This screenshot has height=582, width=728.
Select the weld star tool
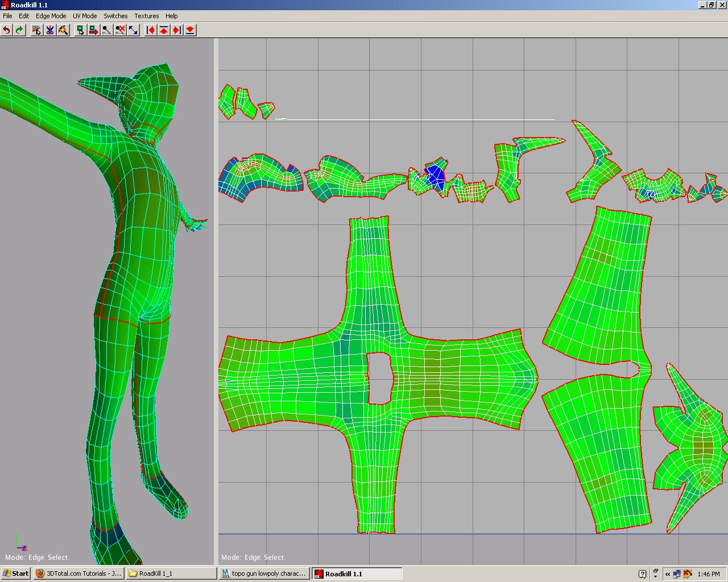tap(64, 31)
